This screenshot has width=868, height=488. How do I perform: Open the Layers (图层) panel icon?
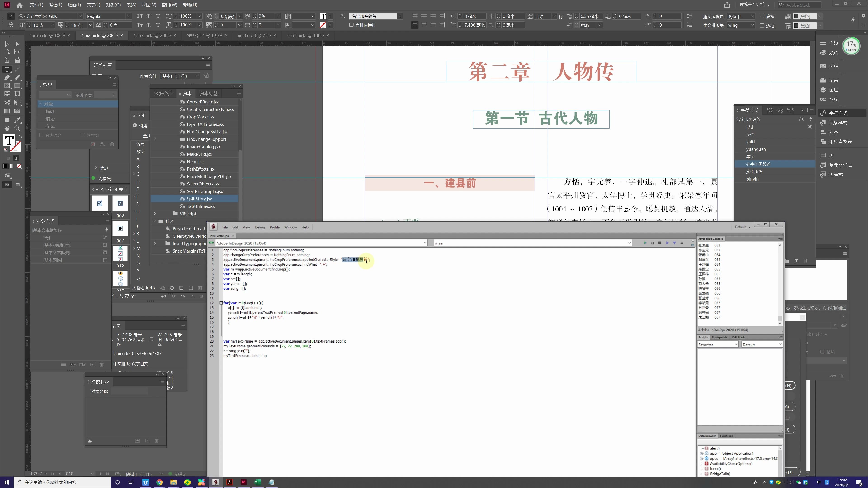tap(823, 90)
